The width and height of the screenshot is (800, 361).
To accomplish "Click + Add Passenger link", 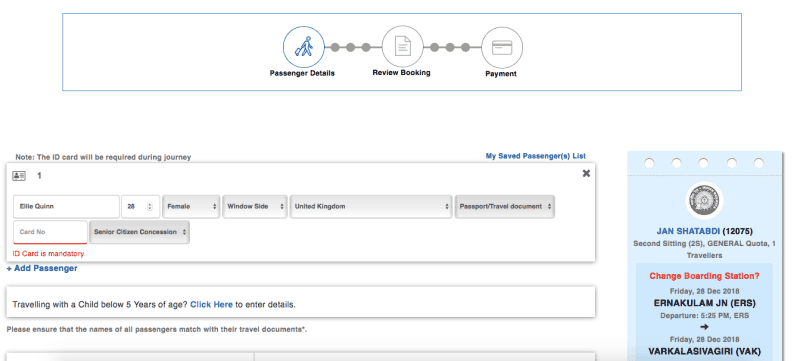I will pos(42,268).
